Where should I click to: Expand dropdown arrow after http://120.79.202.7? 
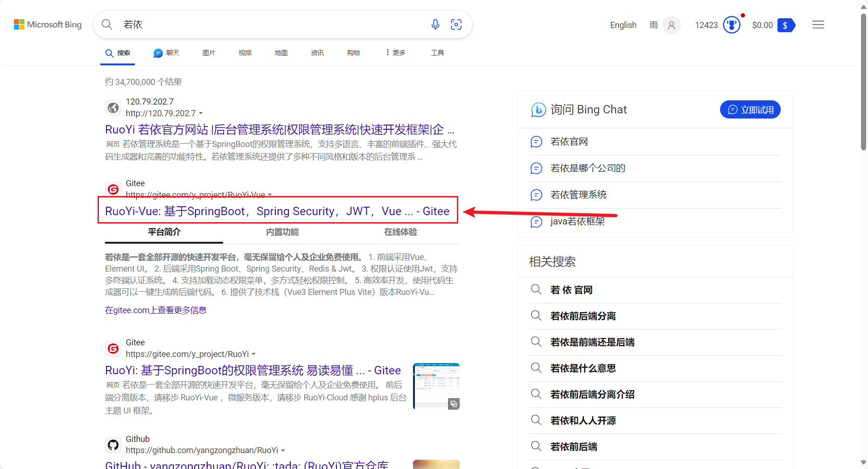click(201, 113)
